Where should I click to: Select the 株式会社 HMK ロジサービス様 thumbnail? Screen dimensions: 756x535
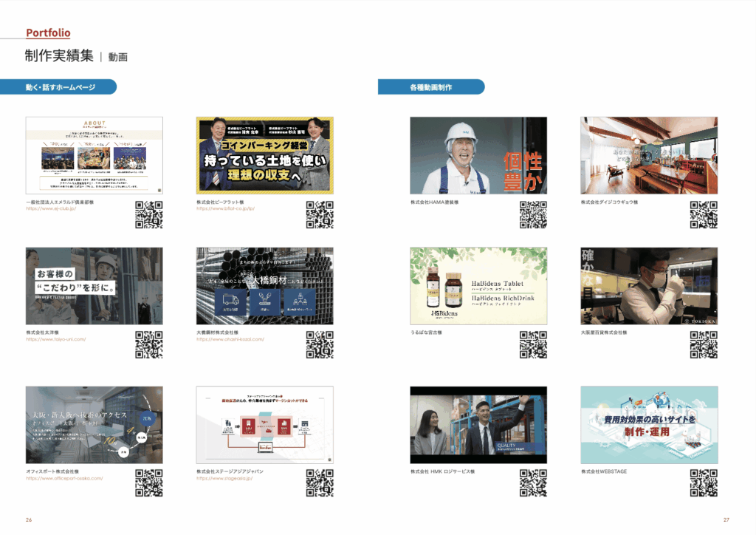[x=478, y=423]
